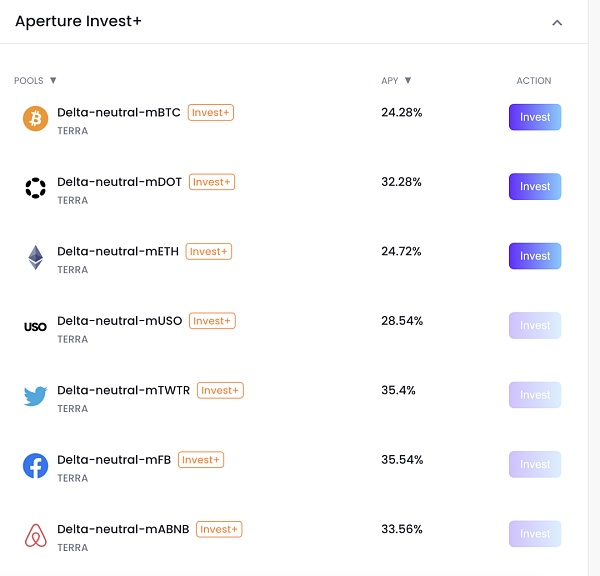Invest in Delta-neutral-mDOT pool

tap(535, 186)
